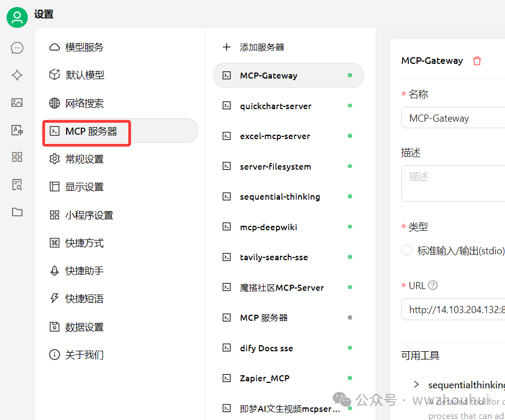Click the URL input field
505x420 pixels.
pos(453,309)
